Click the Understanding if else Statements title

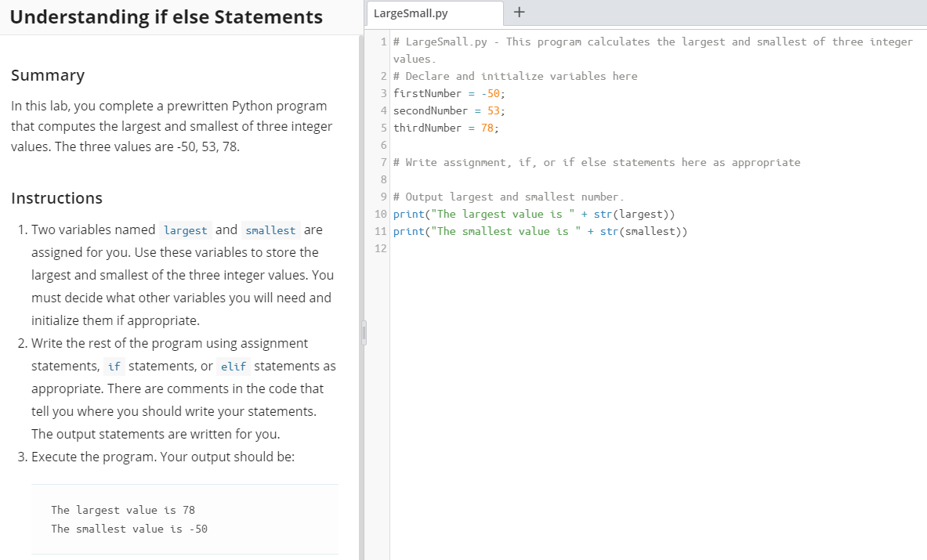166,16
